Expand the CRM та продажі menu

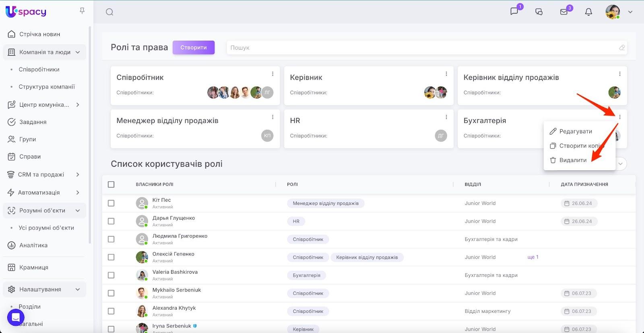coord(78,174)
